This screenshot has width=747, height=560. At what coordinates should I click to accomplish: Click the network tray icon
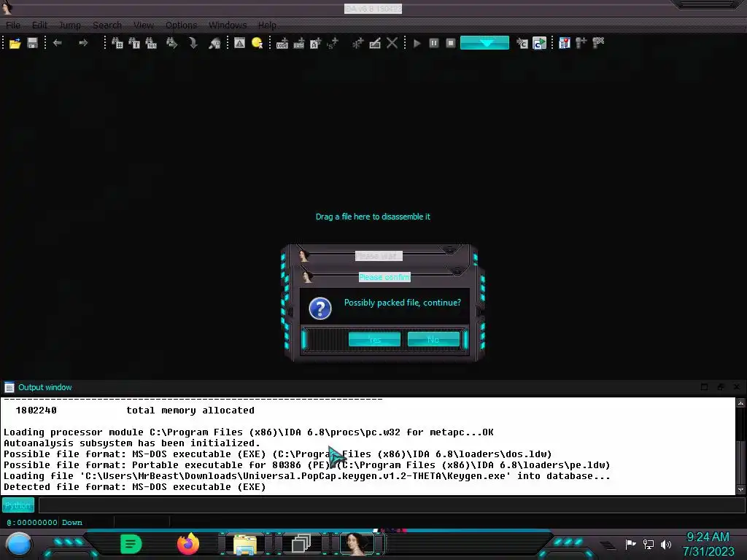649,544
